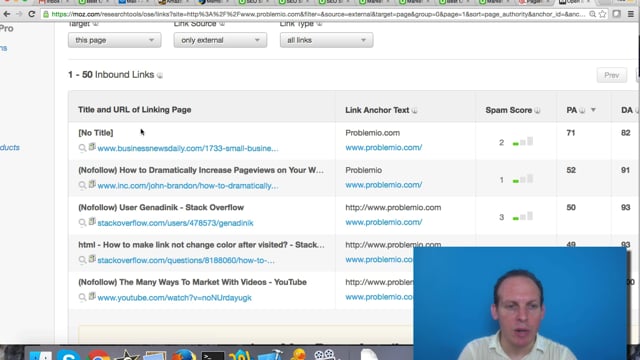The height and width of the screenshot is (360, 640).
Task: Click the Spam Score info icon
Action: tap(538, 111)
